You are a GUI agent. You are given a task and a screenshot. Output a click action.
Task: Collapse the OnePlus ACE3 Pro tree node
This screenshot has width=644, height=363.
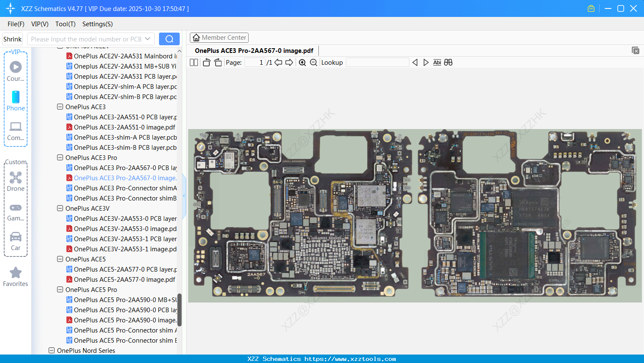(60, 157)
